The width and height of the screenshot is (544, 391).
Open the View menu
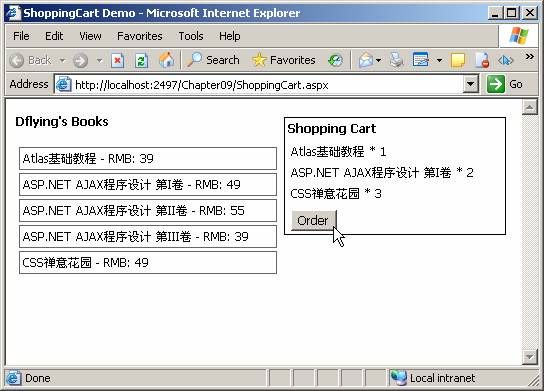(x=90, y=36)
